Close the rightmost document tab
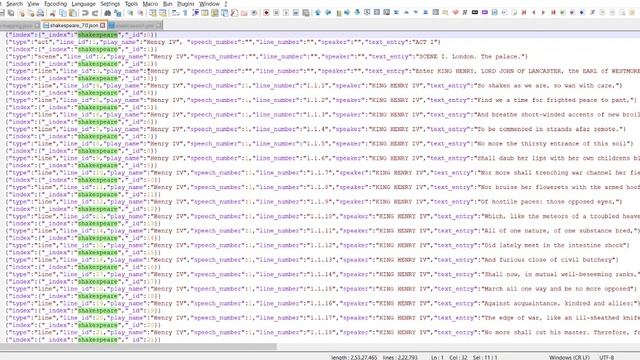 pyautogui.click(x=158, y=26)
